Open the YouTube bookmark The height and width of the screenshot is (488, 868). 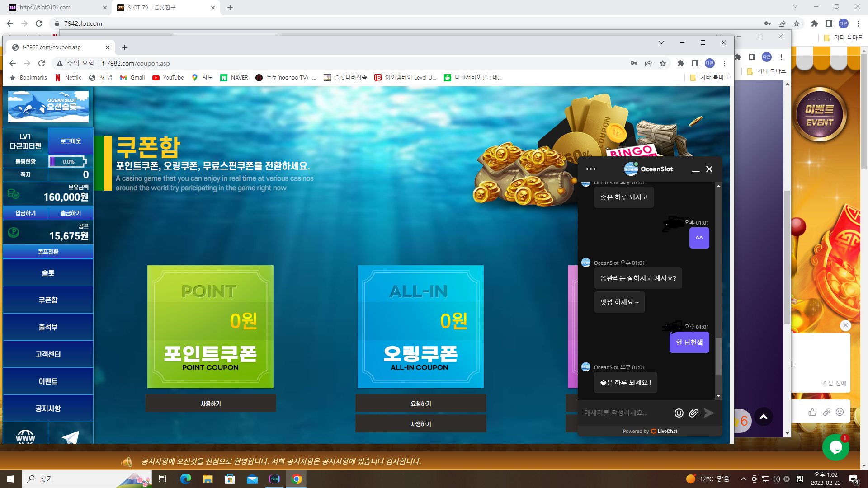click(x=168, y=78)
